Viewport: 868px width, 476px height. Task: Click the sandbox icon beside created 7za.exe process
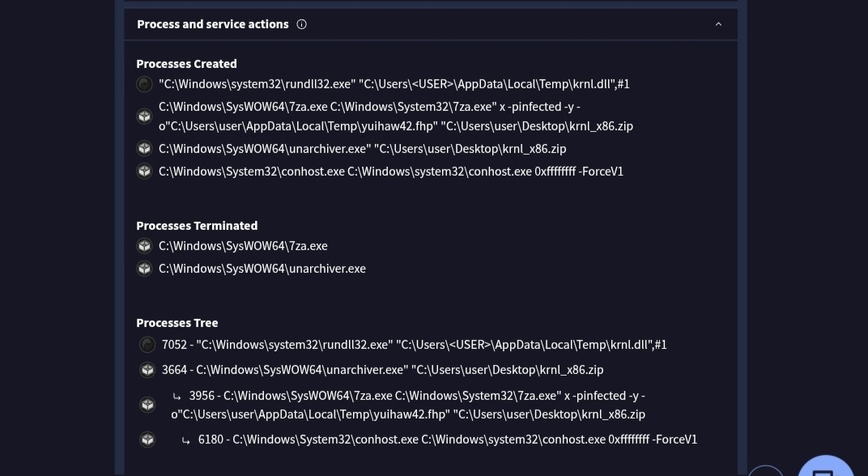point(144,117)
